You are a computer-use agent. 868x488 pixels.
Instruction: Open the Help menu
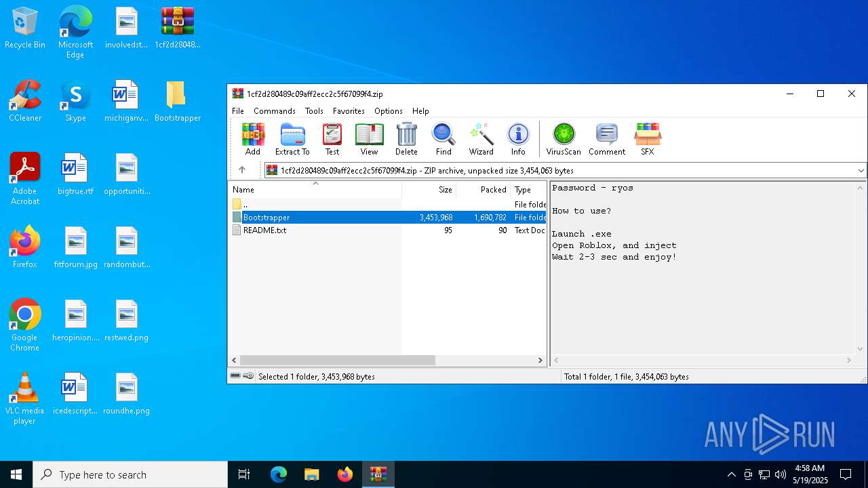click(x=420, y=110)
